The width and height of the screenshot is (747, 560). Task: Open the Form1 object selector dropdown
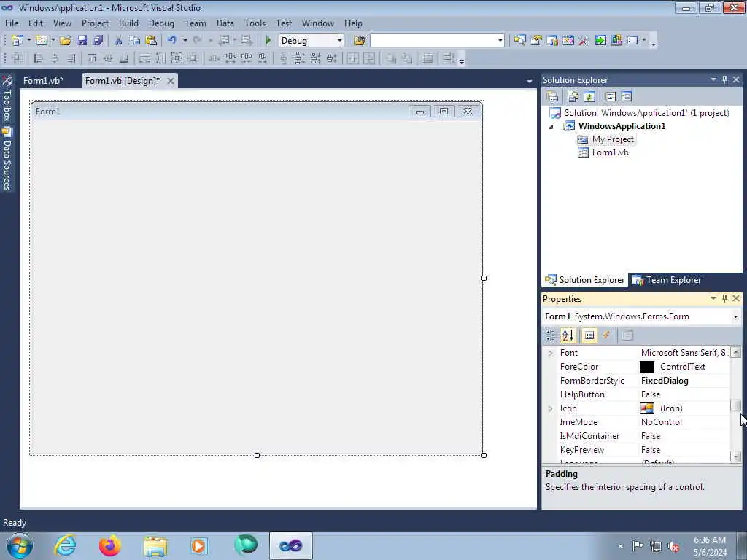[735, 316]
